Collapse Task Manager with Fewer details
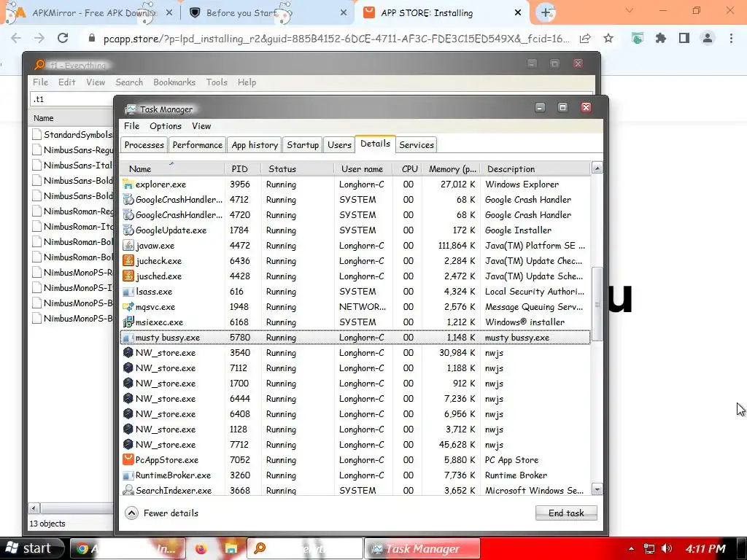747x560 pixels. (161, 513)
